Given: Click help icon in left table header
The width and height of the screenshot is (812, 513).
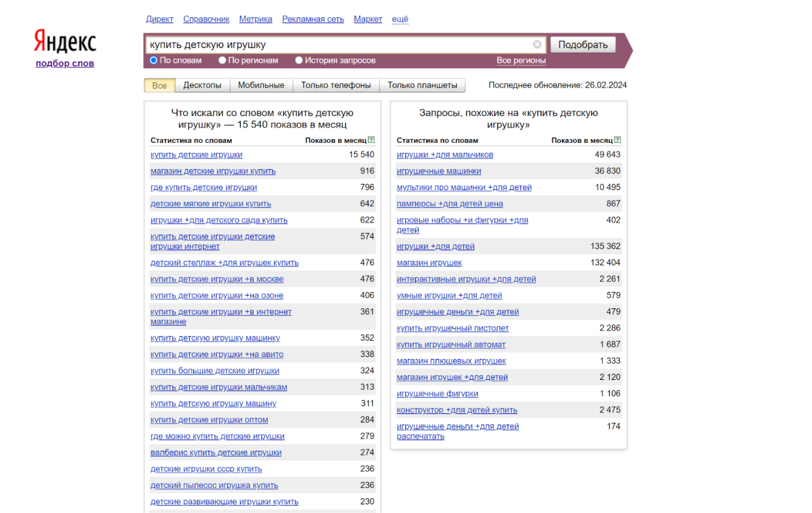Looking at the screenshot, I should pos(371,140).
